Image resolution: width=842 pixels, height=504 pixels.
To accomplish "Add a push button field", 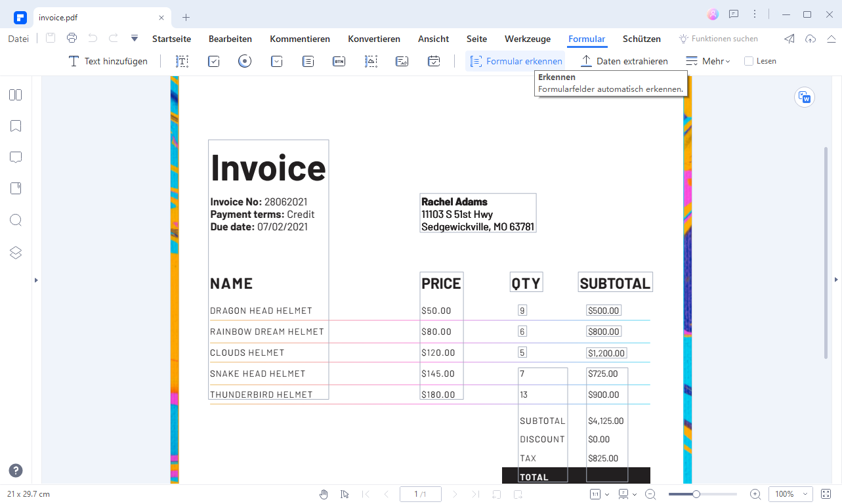I will click(339, 61).
